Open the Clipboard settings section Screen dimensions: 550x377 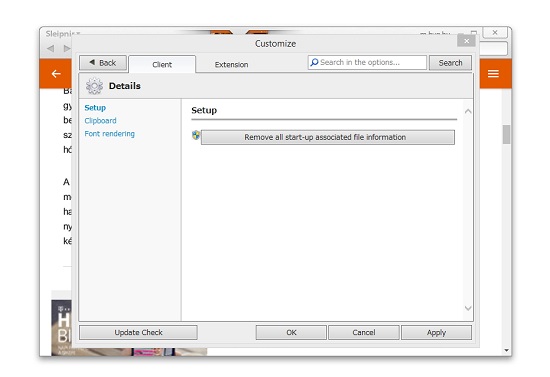pyautogui.click(x=100, y=121)
